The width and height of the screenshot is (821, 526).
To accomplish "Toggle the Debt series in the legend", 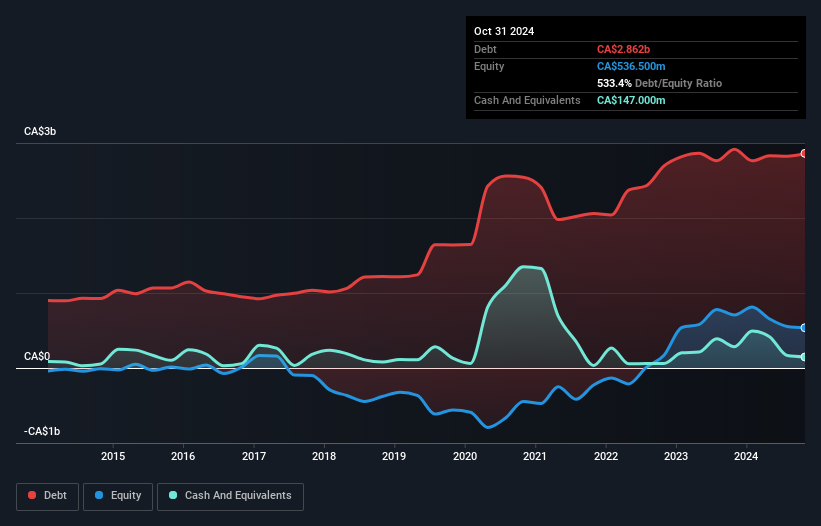I will coord(48,496).
